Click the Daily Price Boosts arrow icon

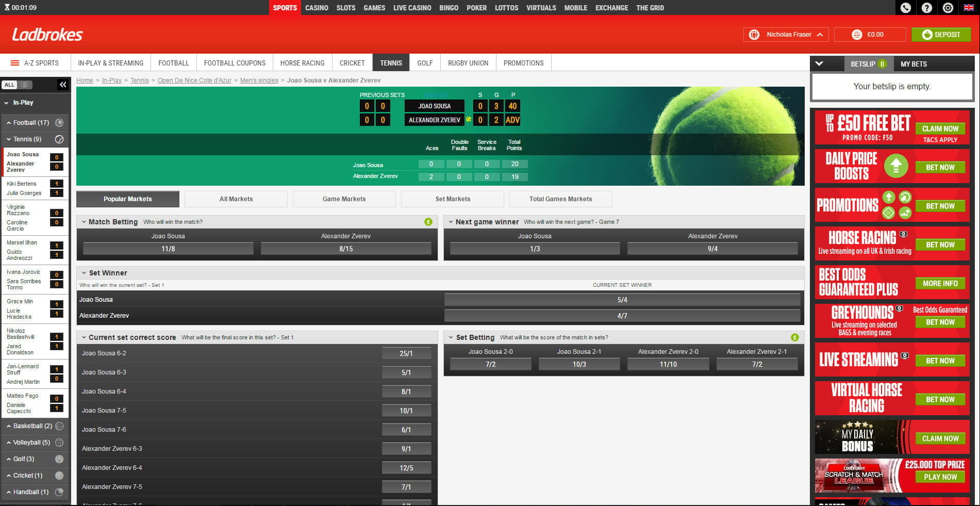[x=896, y=166]
